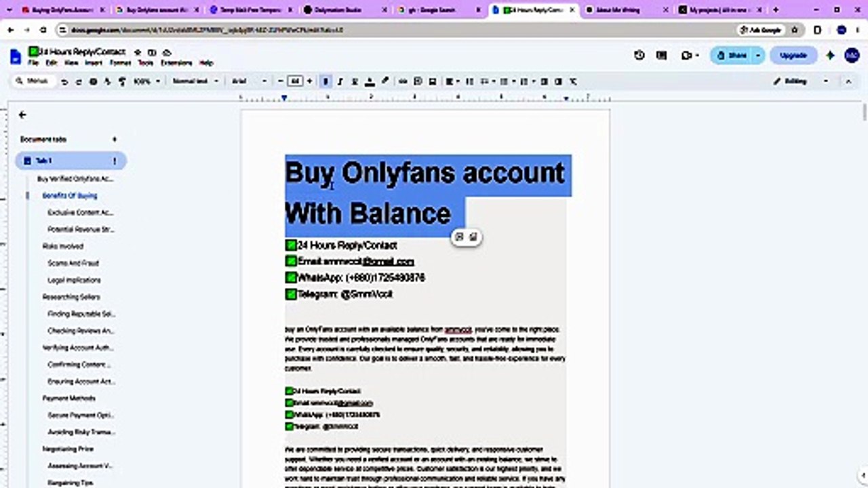Activate the paint format tool
This screenshot has height=488, width=868.
coord(122,81)
